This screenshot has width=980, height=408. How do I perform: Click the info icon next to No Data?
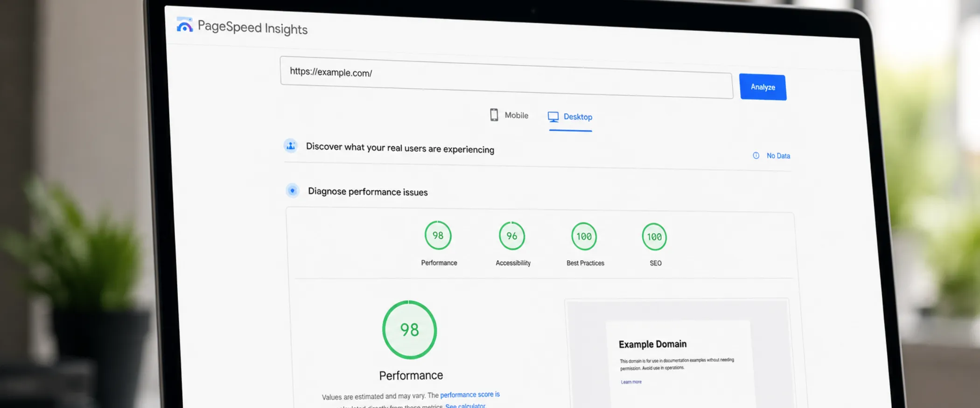tap(756, 155)
